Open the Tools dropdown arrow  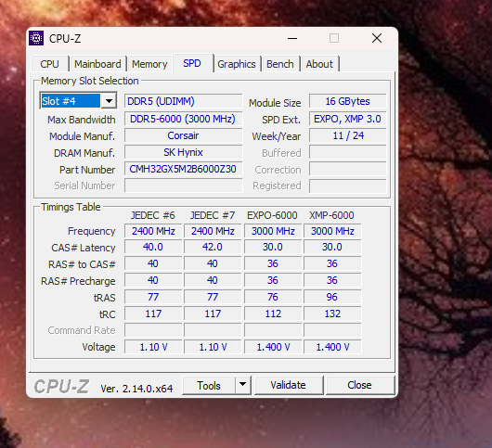pos(242,385)
